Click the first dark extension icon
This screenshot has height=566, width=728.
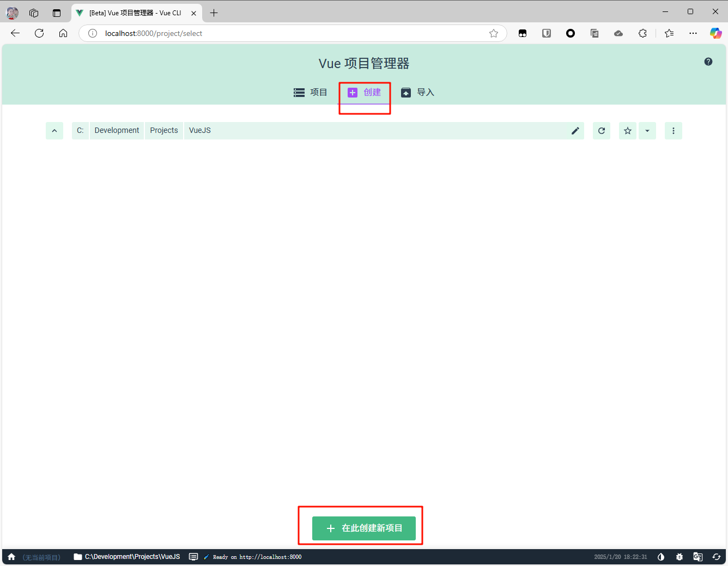[523, 33]
